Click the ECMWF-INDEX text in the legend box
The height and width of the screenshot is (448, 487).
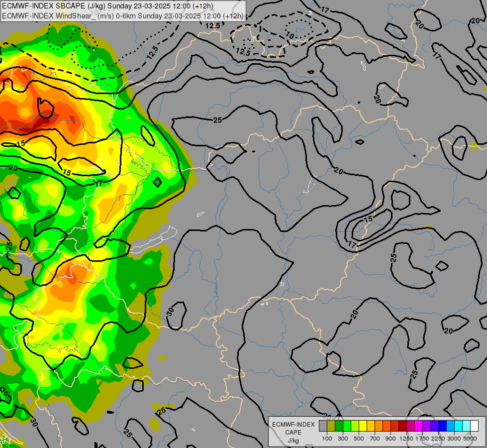click(293, 425)
